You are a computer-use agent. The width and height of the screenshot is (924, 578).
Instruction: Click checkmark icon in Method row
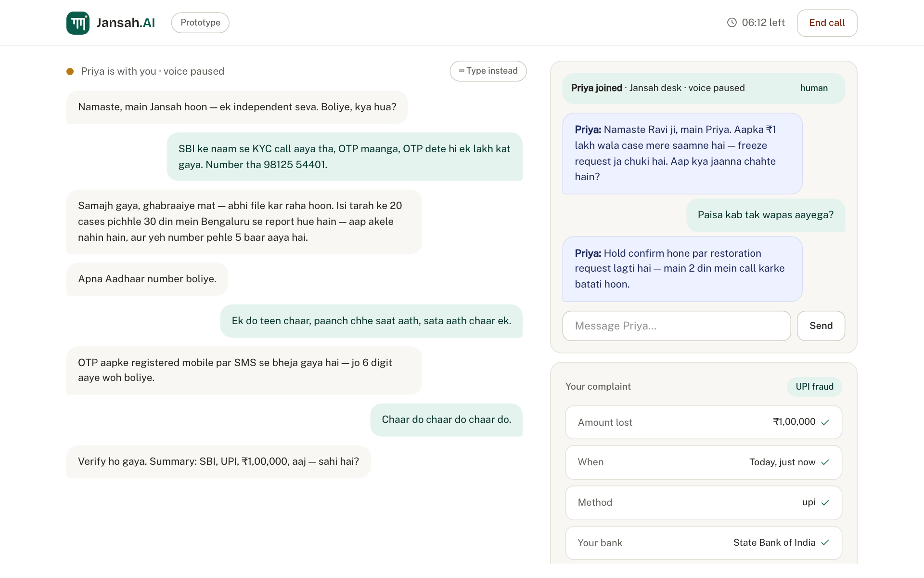click(825, 503)
